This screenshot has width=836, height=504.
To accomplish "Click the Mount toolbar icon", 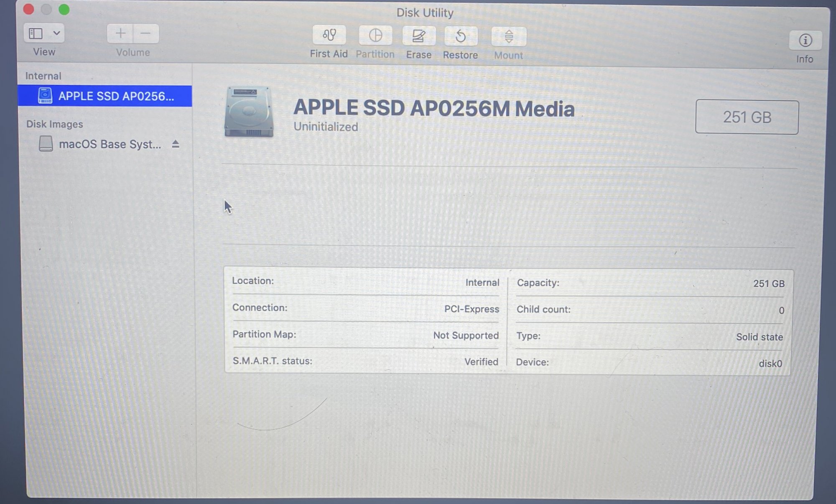I will click(x=508, y=37).
